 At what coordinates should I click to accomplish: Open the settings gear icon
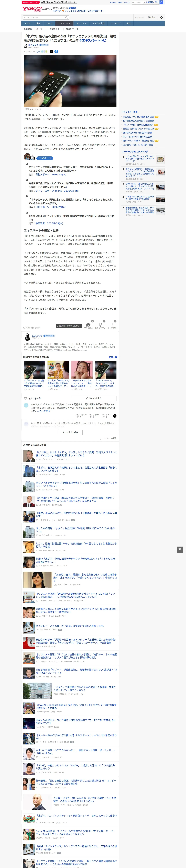[161, 18]
